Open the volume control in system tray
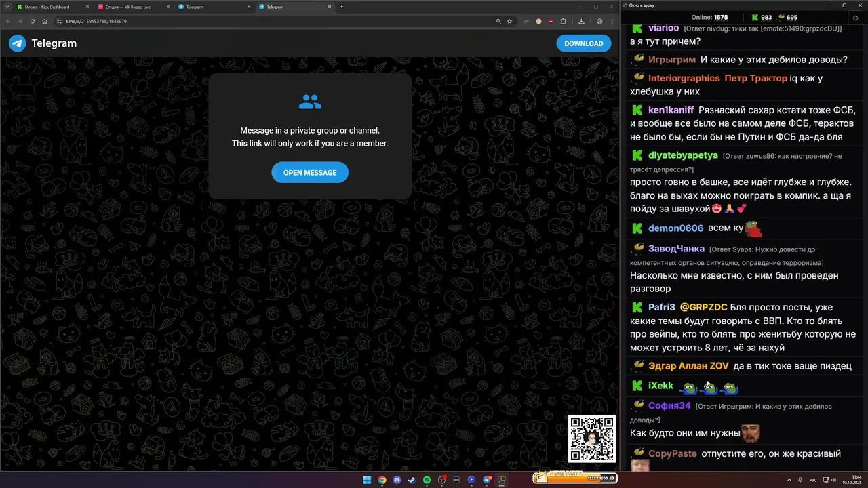This screenshot has width=868, height=488. 833,480
